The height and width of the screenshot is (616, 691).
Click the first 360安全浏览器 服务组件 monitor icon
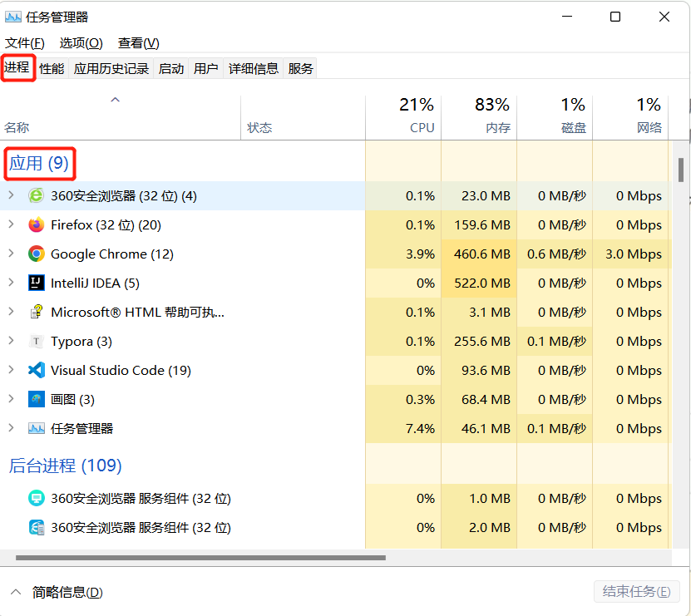[x=36, y=498]
